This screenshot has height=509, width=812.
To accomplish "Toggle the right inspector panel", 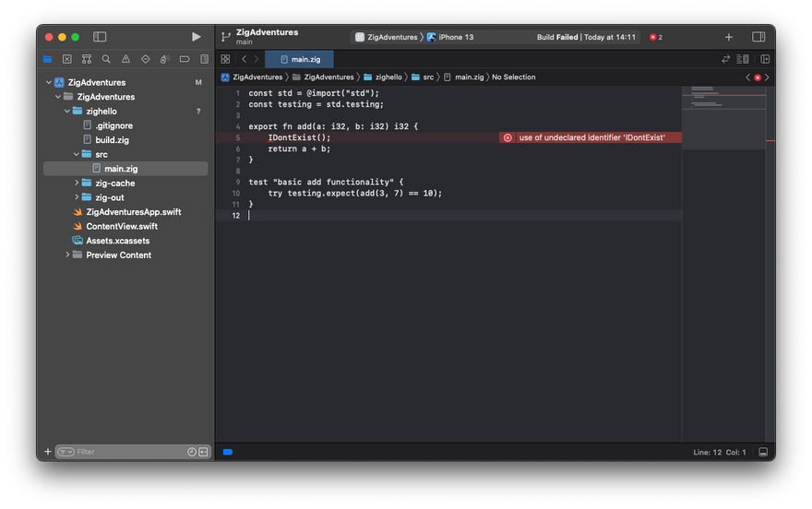I will click(x=758, y=37).
